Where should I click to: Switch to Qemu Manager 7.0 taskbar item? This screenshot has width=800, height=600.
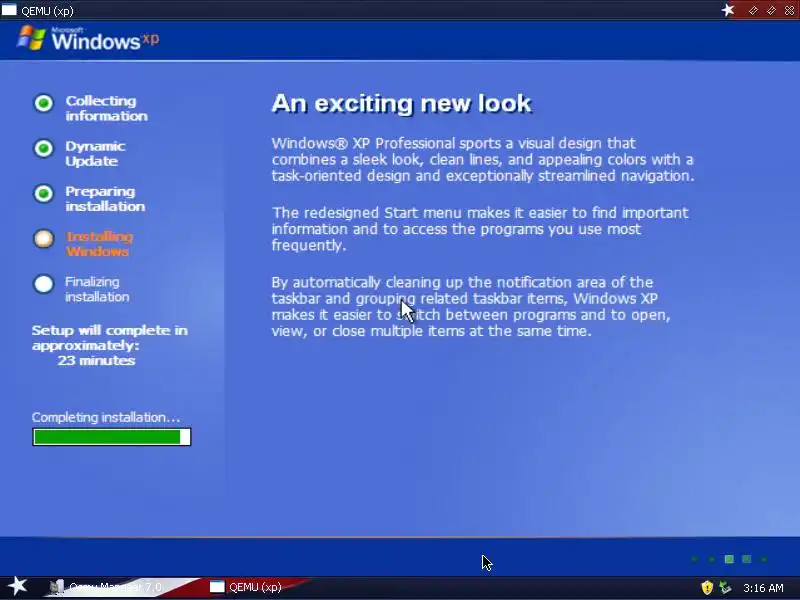pos(106,587)
